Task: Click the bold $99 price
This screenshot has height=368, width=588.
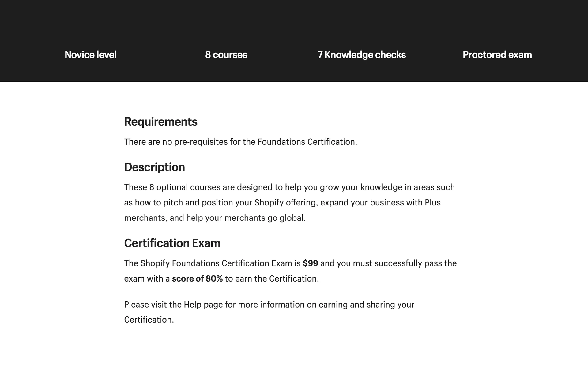Action: [x=310, y=263]
